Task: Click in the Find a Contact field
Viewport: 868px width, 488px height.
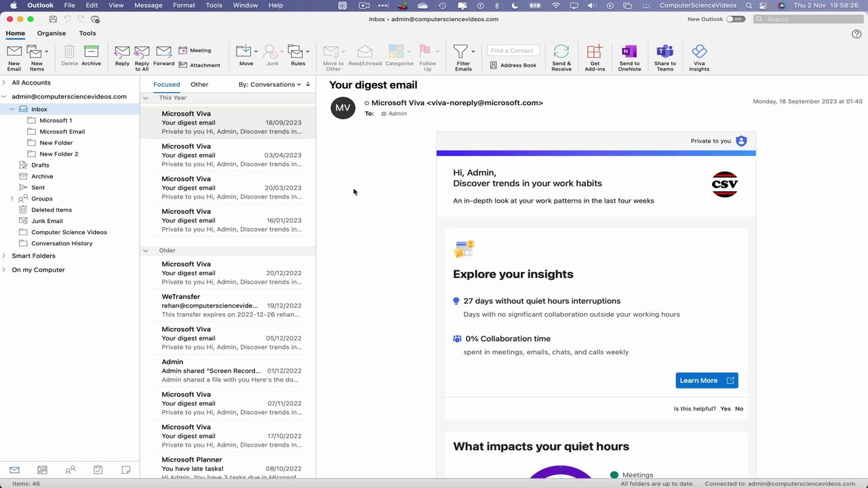Action: click(513, 50)
